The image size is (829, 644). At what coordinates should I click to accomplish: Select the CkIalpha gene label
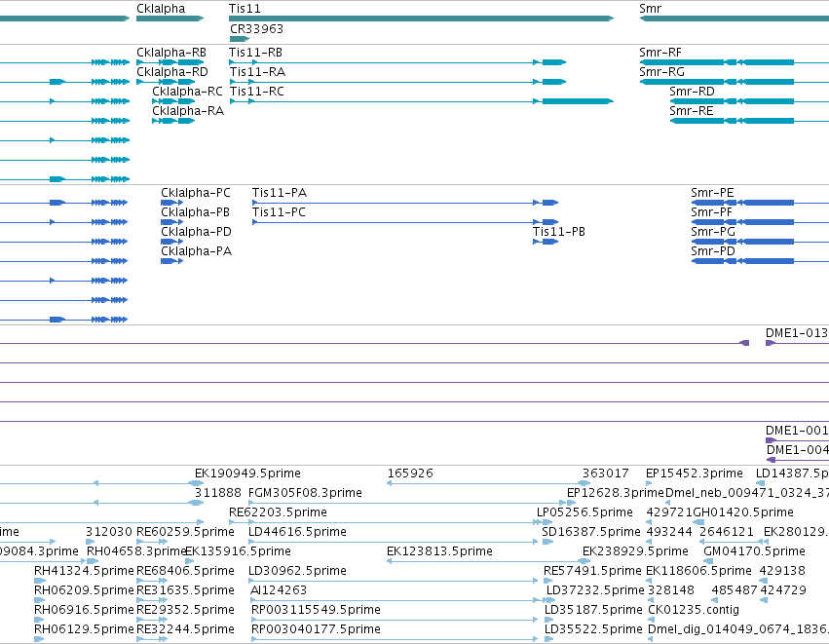161,9
